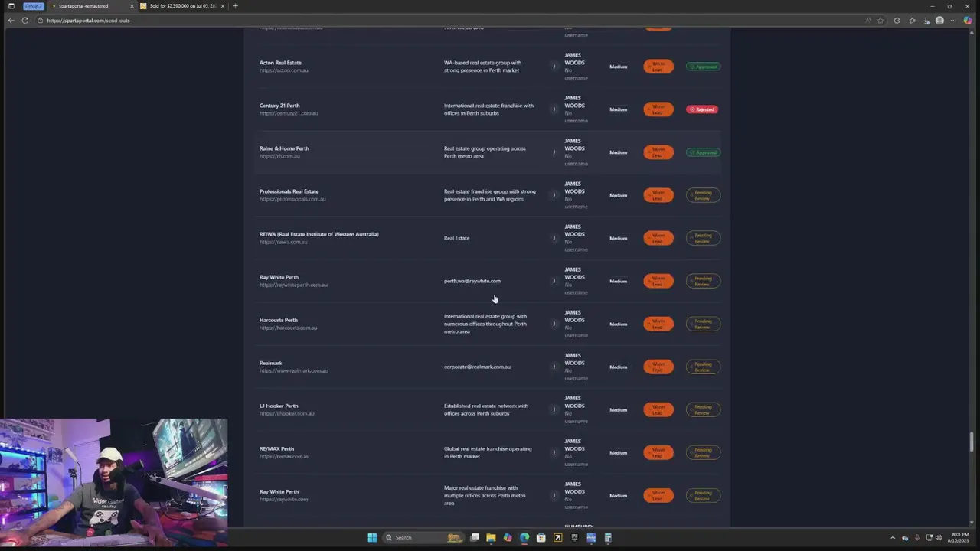
Task: Open the taskbar clock showing 8:01 PM
Action: 960,537
